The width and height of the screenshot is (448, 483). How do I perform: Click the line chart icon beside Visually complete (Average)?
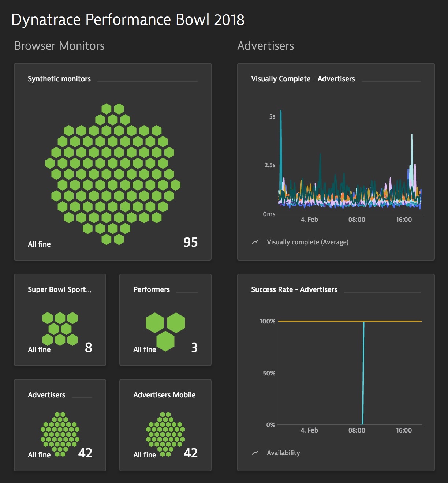[255, 242]
